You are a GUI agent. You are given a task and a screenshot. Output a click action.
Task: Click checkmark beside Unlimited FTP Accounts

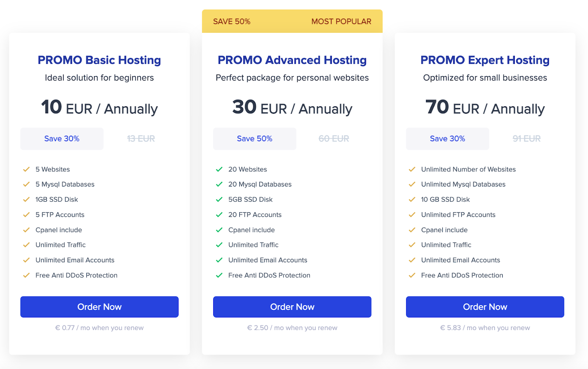(x=412, y=214)
